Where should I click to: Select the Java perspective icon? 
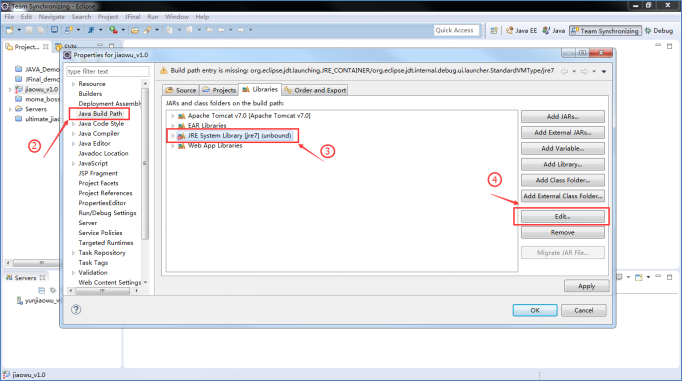coord(553,30)
